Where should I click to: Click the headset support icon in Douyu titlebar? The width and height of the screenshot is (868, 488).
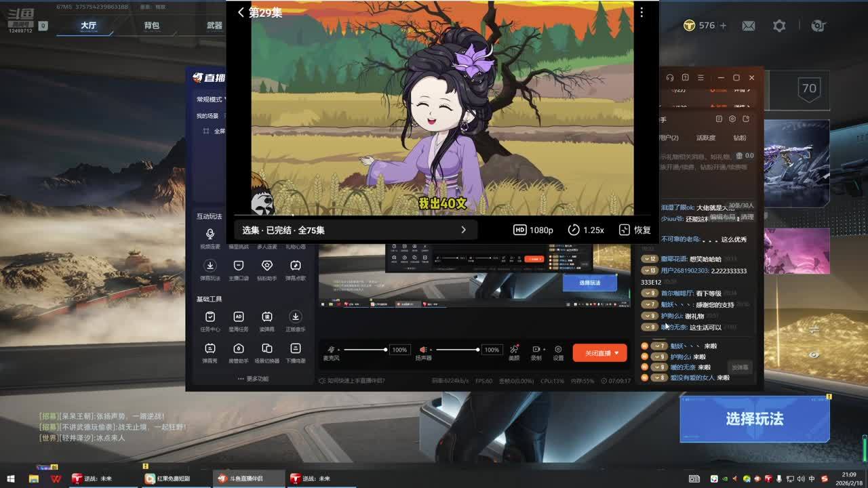click(670, 78)
